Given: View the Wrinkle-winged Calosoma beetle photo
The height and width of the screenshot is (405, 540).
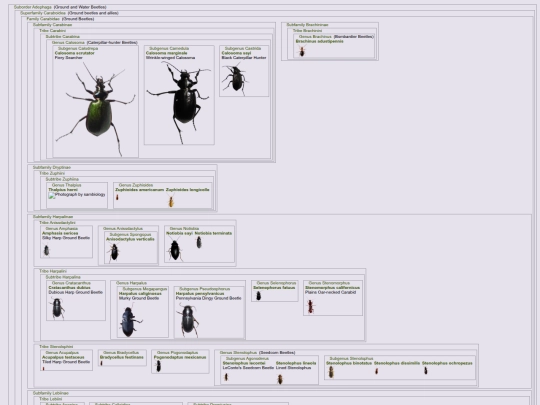Looking at the screenshot, I should point(179,102).
